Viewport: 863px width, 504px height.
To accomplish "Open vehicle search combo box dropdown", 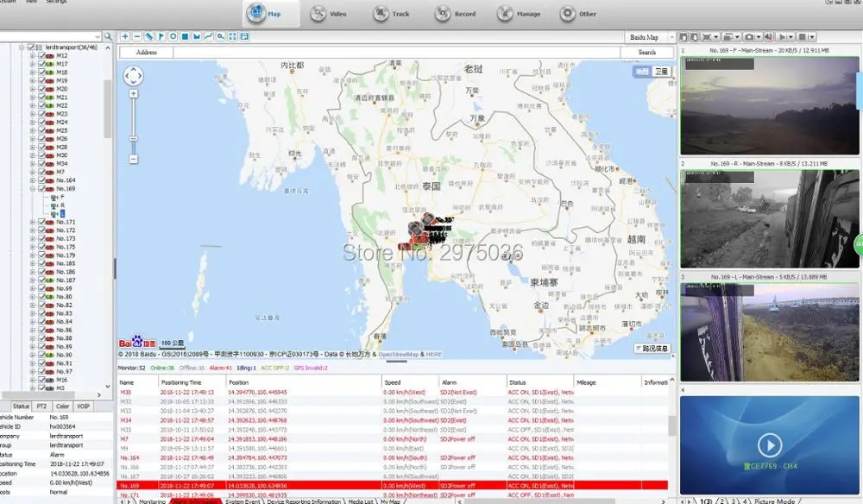I will click(98, 36).
